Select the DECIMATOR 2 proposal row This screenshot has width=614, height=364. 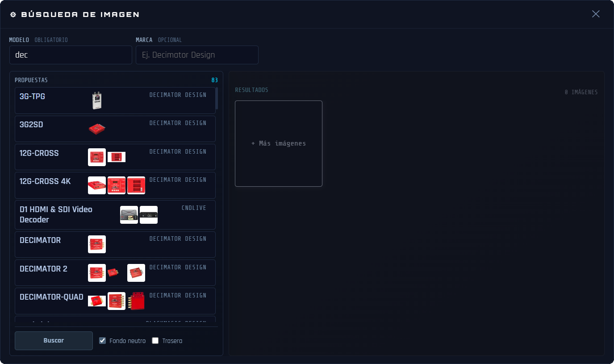pyautogui.click(x=115, y=272)
